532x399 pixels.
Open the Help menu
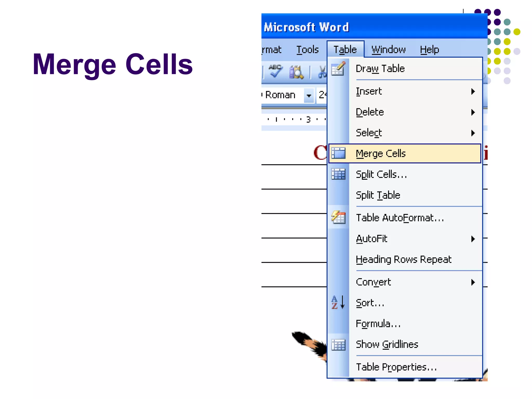(429, 49)
